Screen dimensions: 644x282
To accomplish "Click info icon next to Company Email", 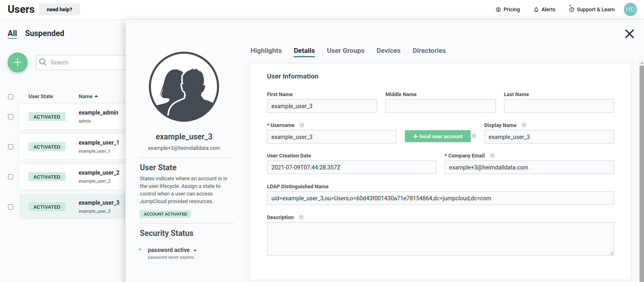I will (x=492, y=156).
